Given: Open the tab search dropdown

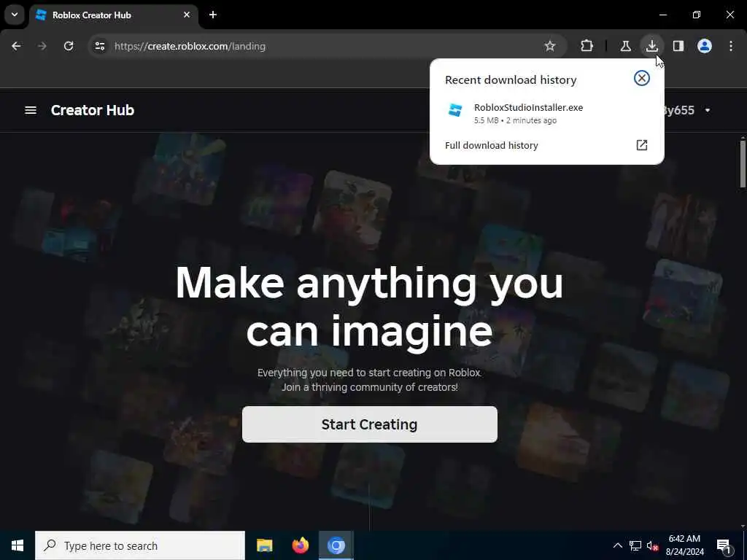Looking at the screenshot, I should click(x=15, y=15).
